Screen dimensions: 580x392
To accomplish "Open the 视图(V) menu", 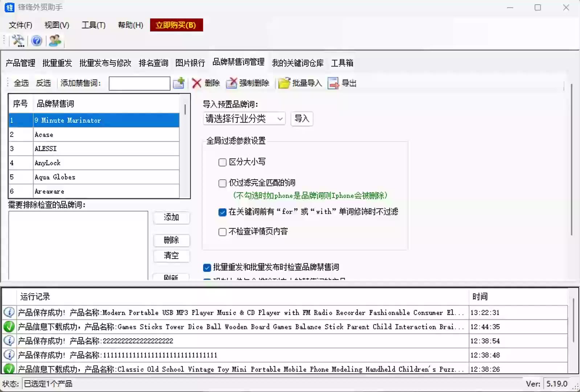I will click(57, 25).
